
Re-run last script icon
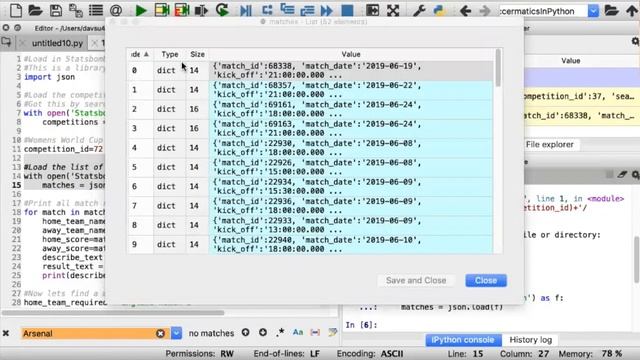tap(222, 10)
